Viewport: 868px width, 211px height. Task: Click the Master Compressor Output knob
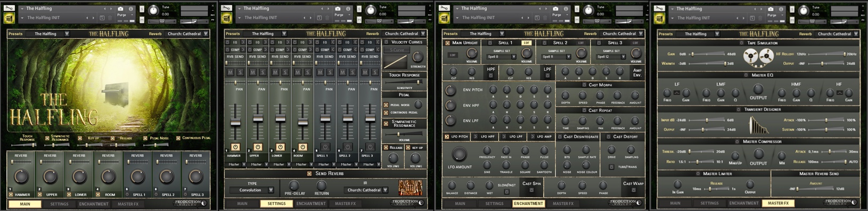pyautogui.click(x=758, y=154)
